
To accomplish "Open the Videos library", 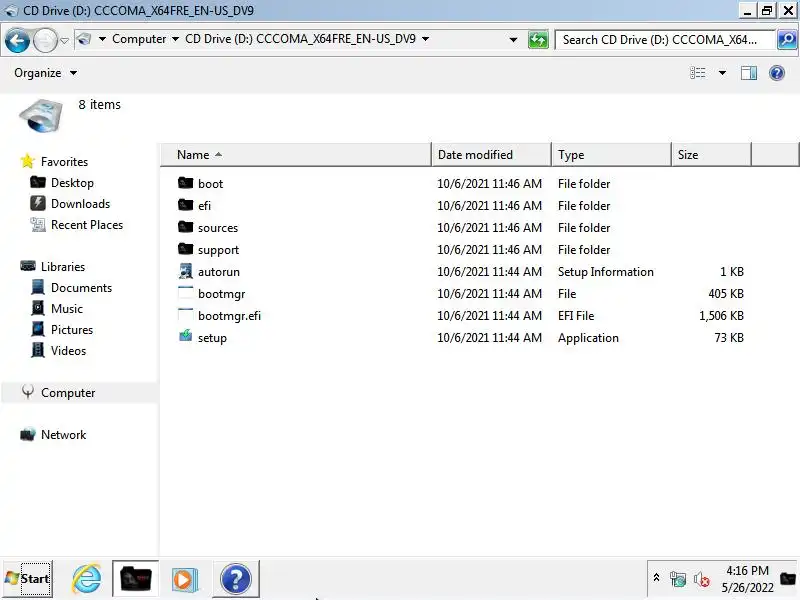I will tap(59, 350).
